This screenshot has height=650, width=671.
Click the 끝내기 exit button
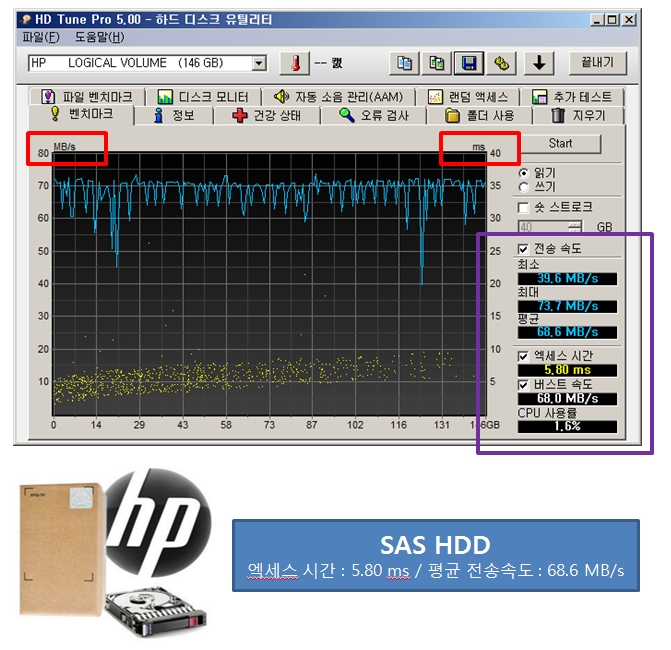coord(598,63)
